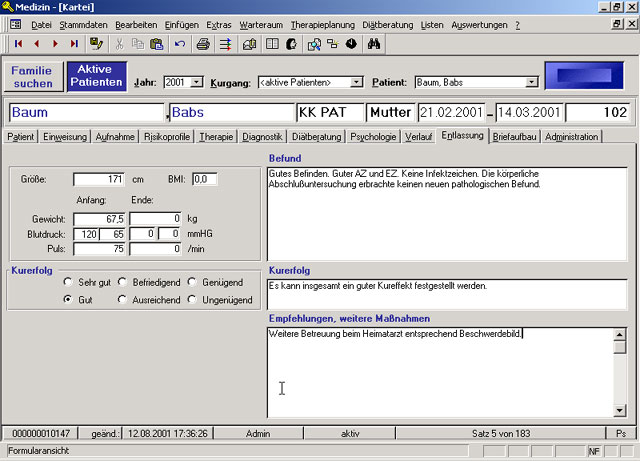Screen dimensions: 640x461
Task: Click the Befund text area
Action: pyautogui.click(x=447, y=214)
